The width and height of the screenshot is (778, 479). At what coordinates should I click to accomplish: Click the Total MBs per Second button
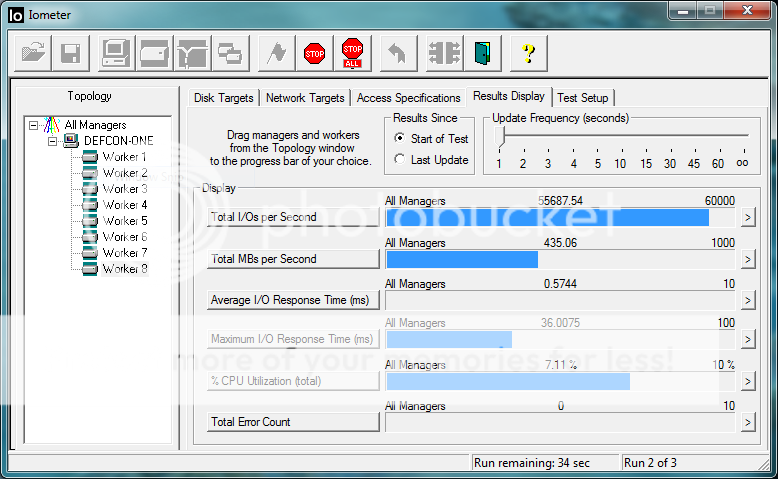coord(293,259)
